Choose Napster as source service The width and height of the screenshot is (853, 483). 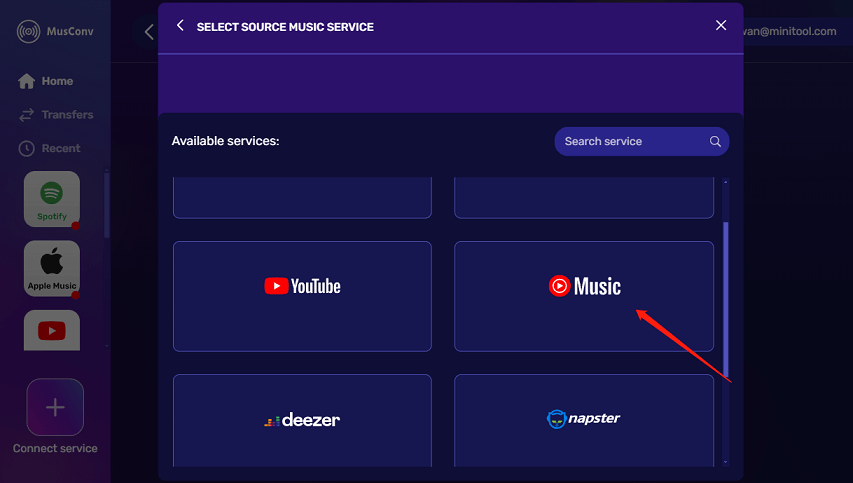pyautogui.click(x=584, y=420)
